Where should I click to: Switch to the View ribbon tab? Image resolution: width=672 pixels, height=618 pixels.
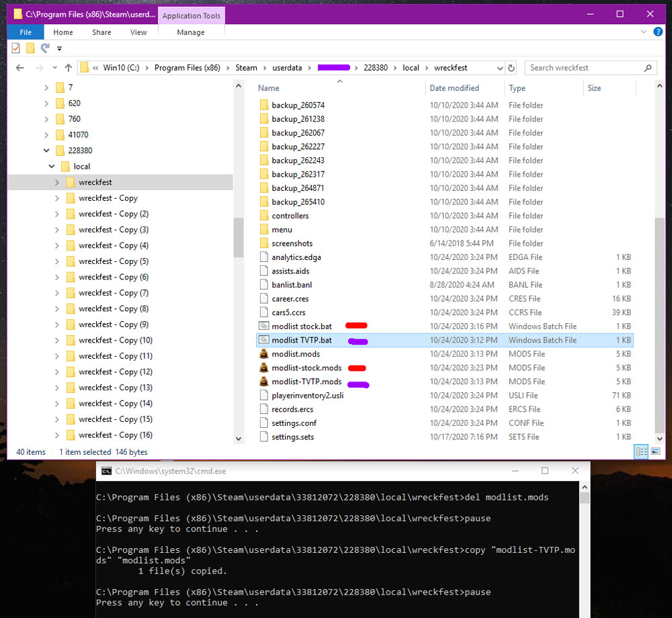click(x=138, y=32)
